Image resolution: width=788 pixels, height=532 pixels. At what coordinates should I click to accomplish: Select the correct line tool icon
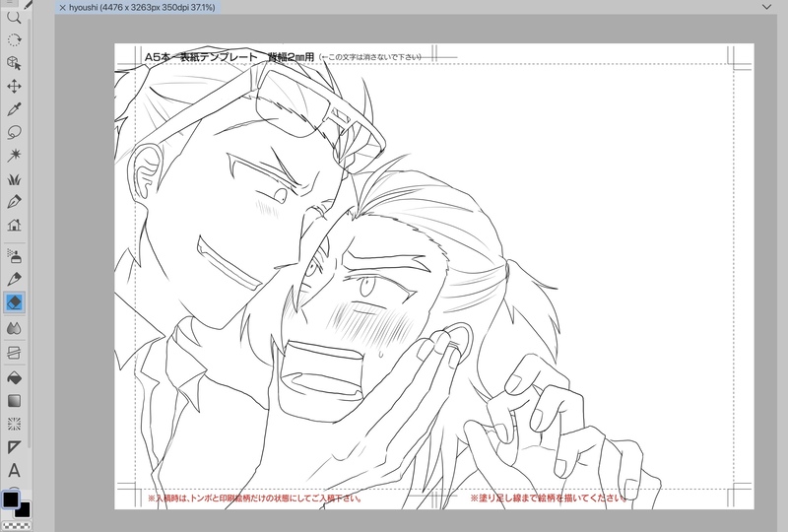(14, 353)
